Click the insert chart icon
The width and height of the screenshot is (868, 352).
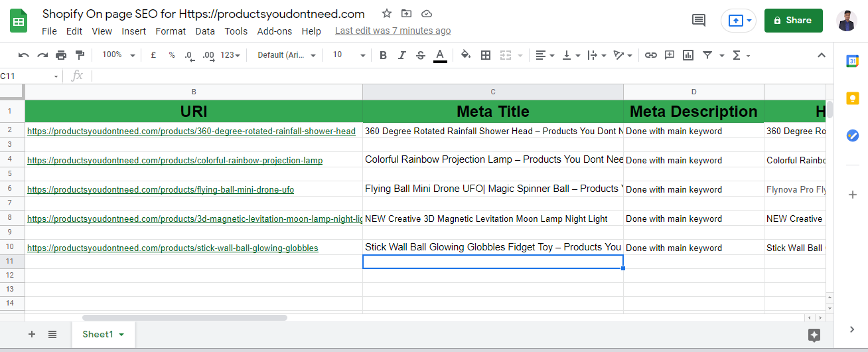[688, 55]
